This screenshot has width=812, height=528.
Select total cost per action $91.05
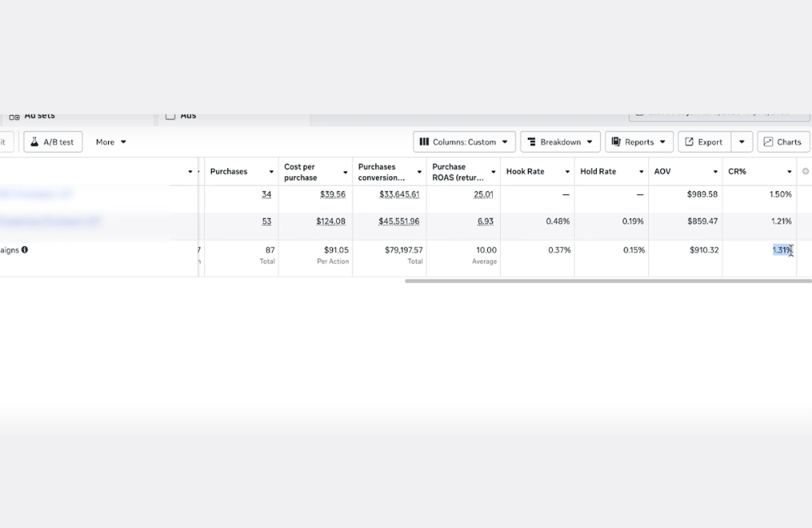pyautogui.click(x=336, y=249)
